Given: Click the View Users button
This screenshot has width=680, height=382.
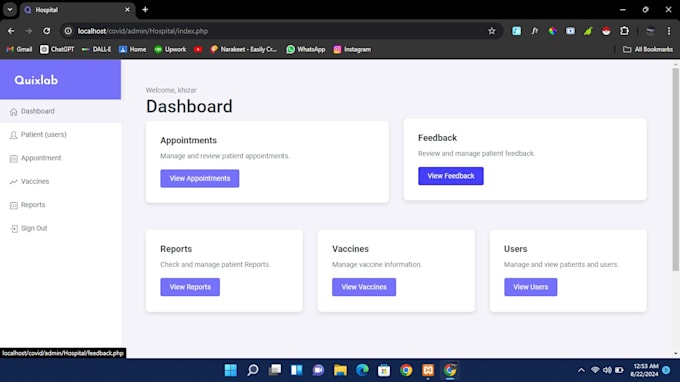Looking at the screenshot, I should pyautogui.click(x=530, y=287).
